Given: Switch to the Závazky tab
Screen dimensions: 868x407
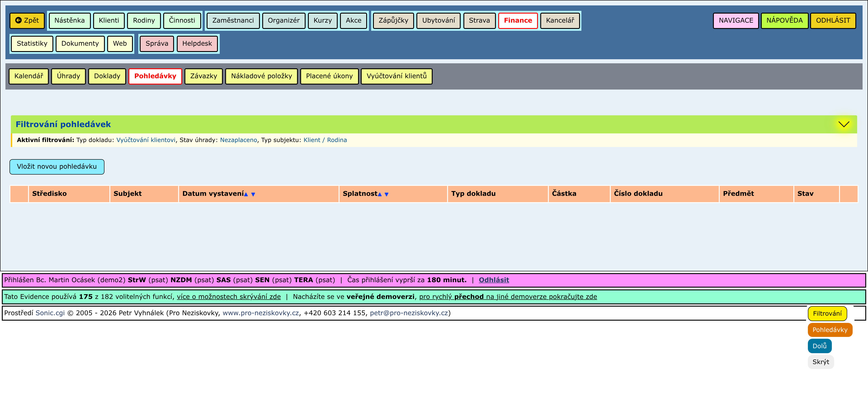Looking at the screenshot, I should tap(203, 76).
